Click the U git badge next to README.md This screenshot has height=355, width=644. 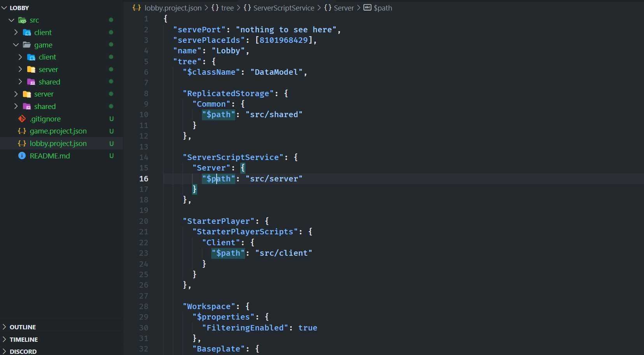tap(112, 156)
